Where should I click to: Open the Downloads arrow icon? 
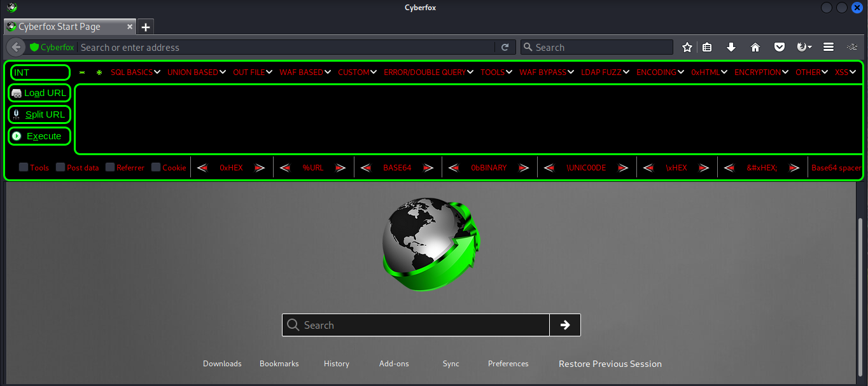tap(731, 47)
